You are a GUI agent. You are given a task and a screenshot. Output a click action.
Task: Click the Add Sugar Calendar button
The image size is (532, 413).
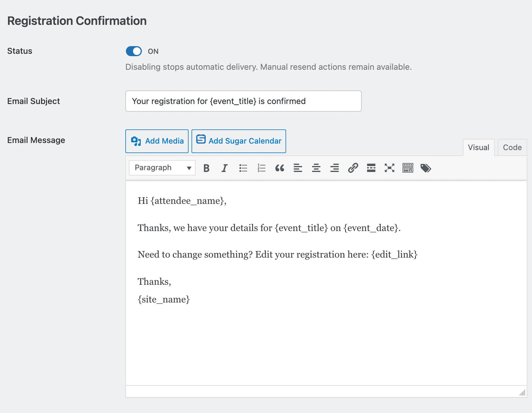point(239,141)
